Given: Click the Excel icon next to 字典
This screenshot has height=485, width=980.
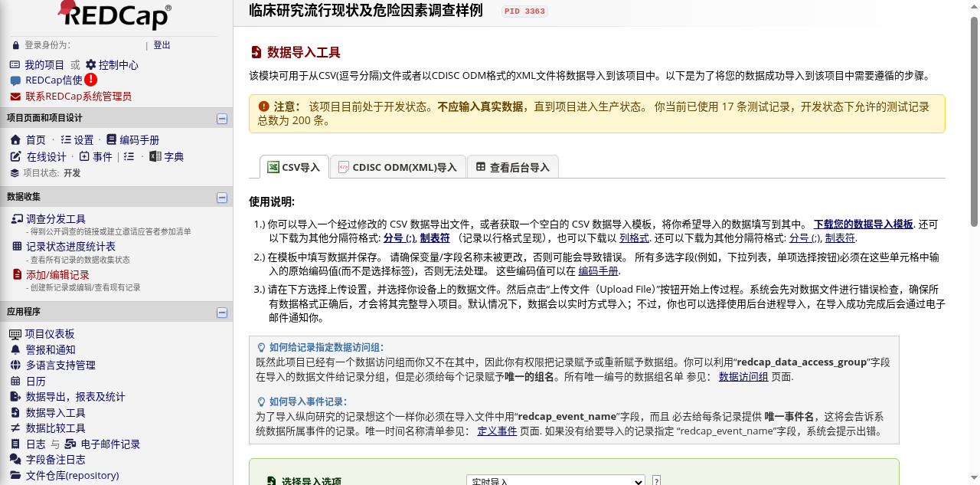Looking at the screenshot, I should tap(155, 156).
